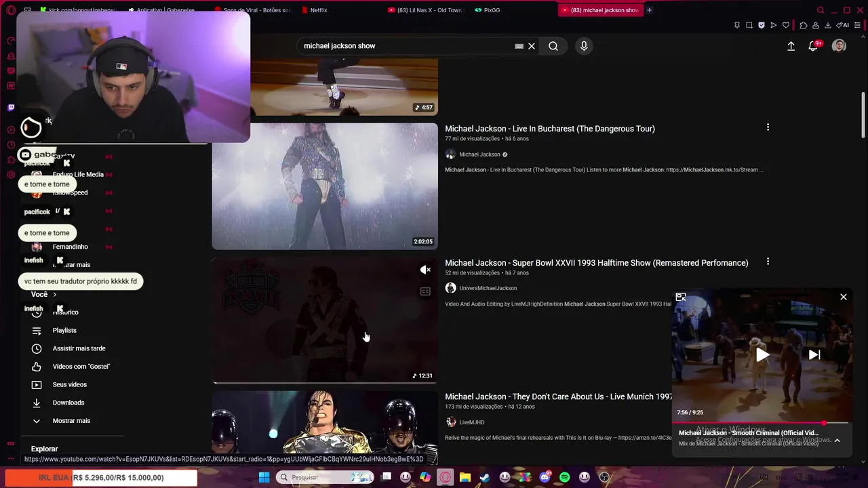Viewport: 868px width, 488px height.
Task: Switch to the Aplicativo Gabepeixe browser tab
Action: tap(161, 10)
